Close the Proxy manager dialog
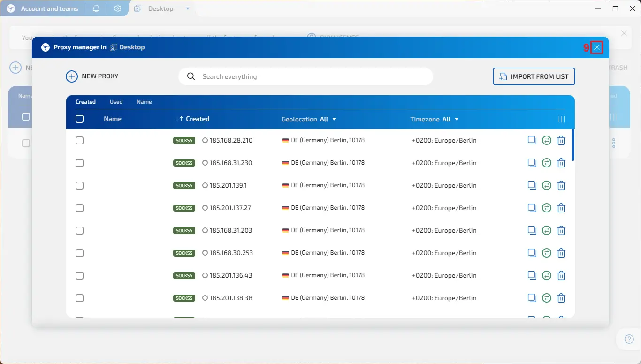641x364 pixels. pyautogui.click(x=597, y=47)
